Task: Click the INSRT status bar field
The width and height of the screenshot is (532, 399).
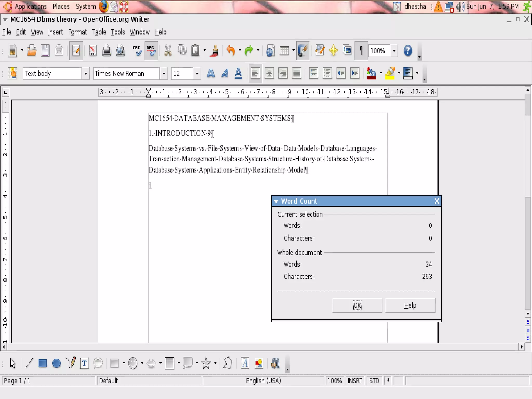Action: (x=355, y=381)
